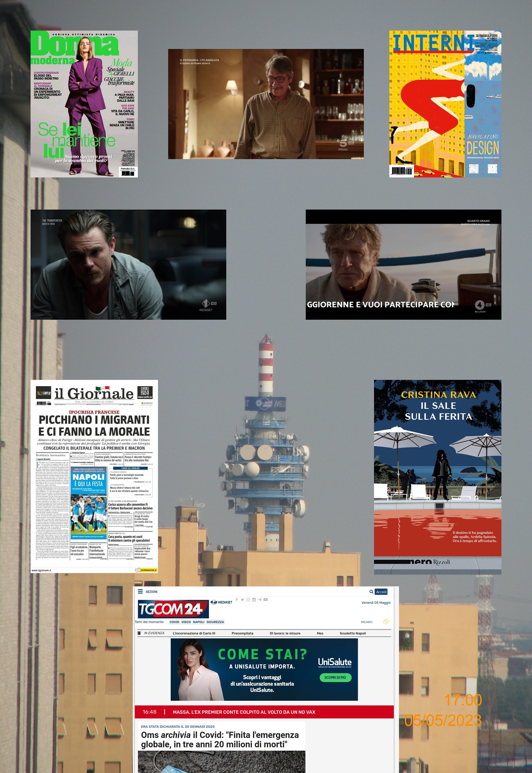Open the Scudetto Napoli link
Viewport: 532px width, 773px height.
tap(352, 633)
